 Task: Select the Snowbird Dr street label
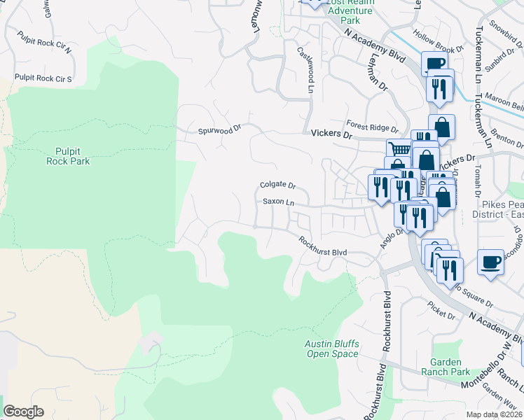[x=506, y=35]
